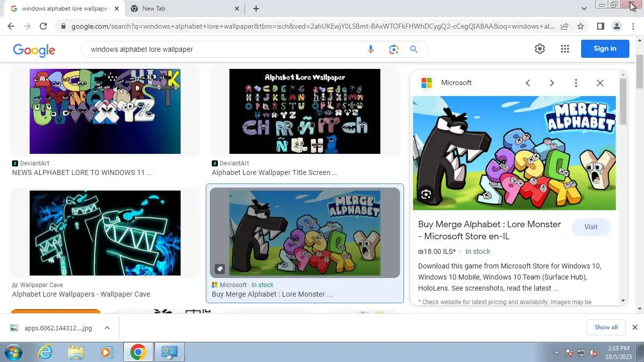Open Chrome three-dot menu

click(x=633, y=26)
